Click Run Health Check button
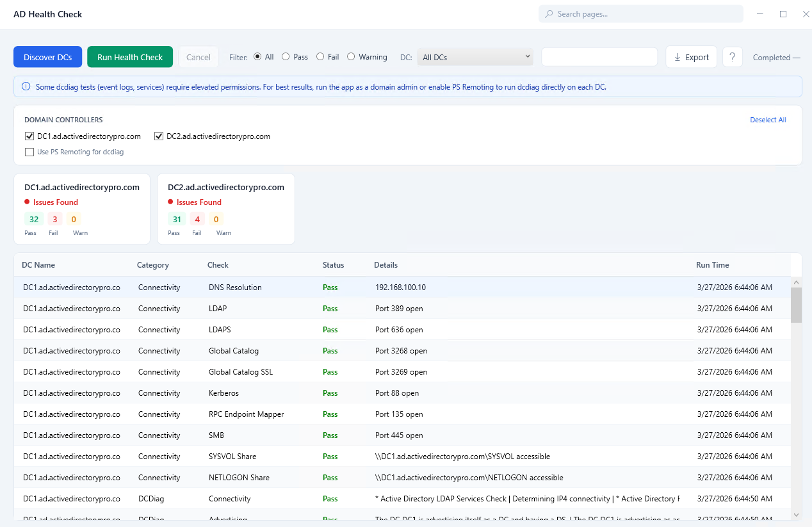812x527 pixels. [x=130, y=57]
